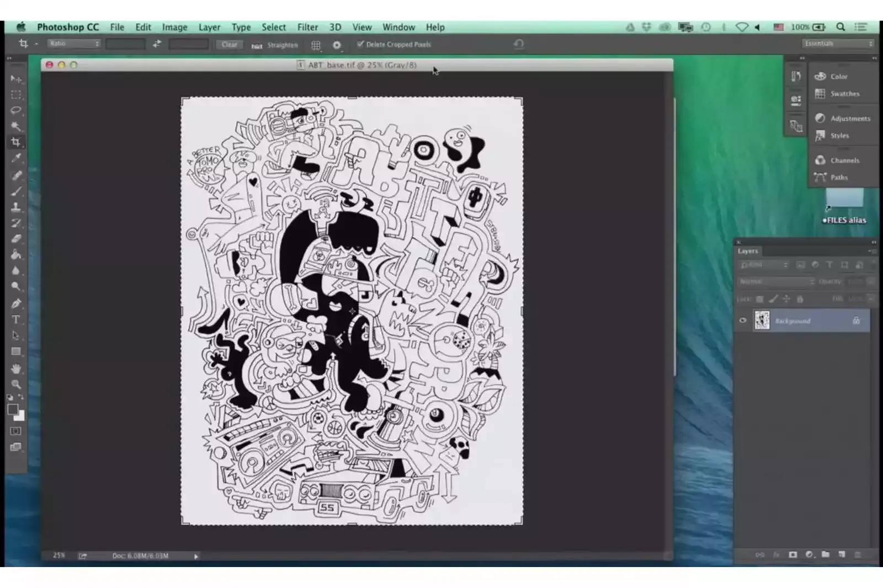Toggle type layers filter
This screenshot has width=883, height=588.
click(x=829, y=265)
